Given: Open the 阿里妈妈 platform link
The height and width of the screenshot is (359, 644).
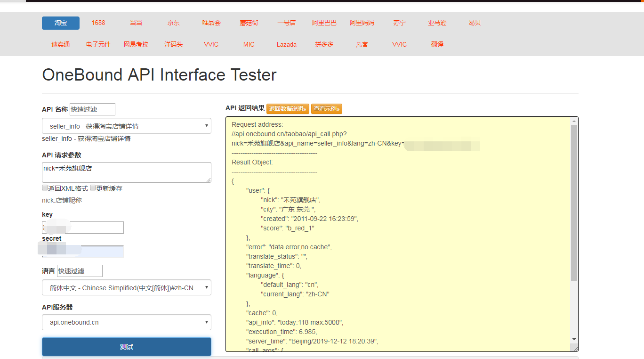Looking at the screenshot, I should pos(362,23).
